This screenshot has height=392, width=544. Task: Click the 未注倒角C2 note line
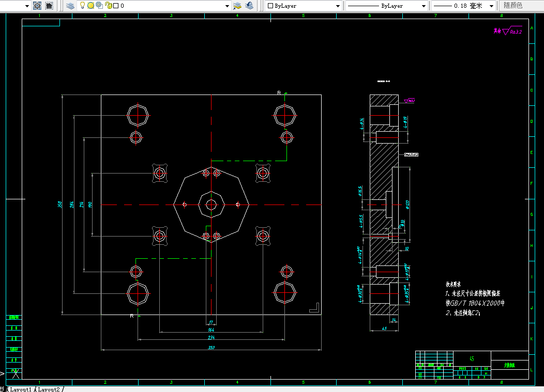point(463,312)
